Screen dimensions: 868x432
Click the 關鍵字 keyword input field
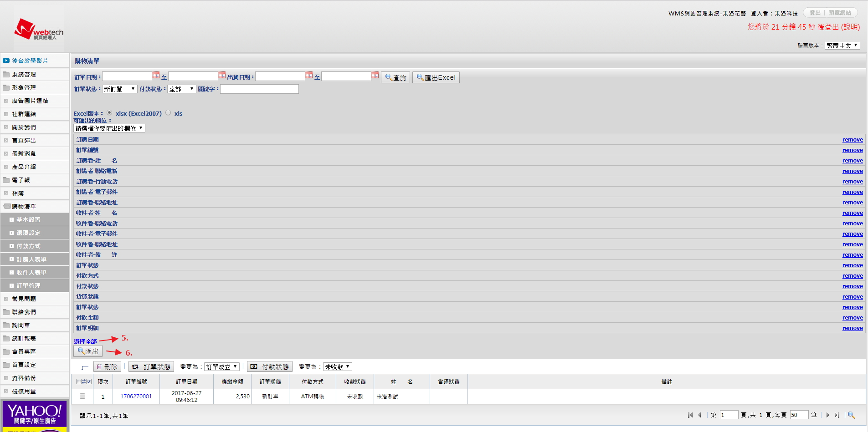click(x=259, y=89)
